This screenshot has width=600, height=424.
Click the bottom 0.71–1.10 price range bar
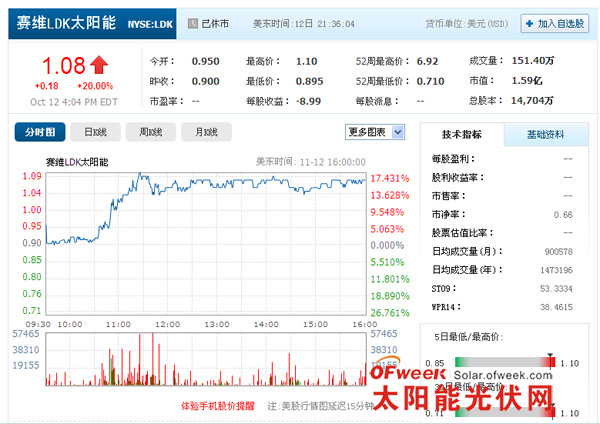coord(502,412)
